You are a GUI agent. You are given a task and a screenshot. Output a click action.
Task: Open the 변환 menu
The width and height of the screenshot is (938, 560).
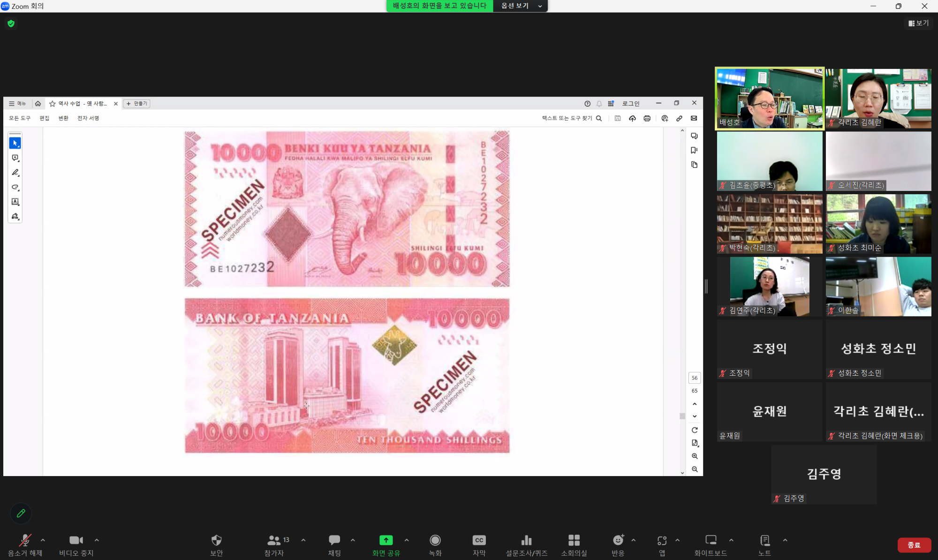tap(63, 118)
